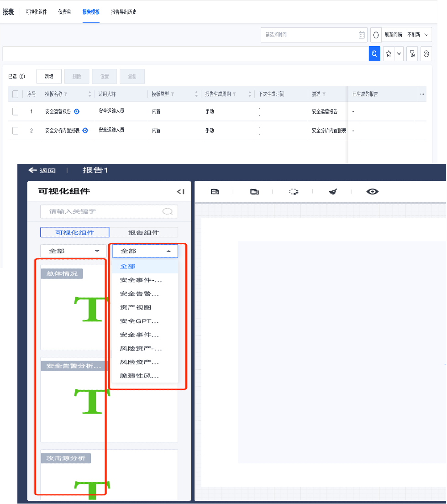Click the dotted circle icon in editor toolbar
447x504 pixels.
click(x=294, y=192)
